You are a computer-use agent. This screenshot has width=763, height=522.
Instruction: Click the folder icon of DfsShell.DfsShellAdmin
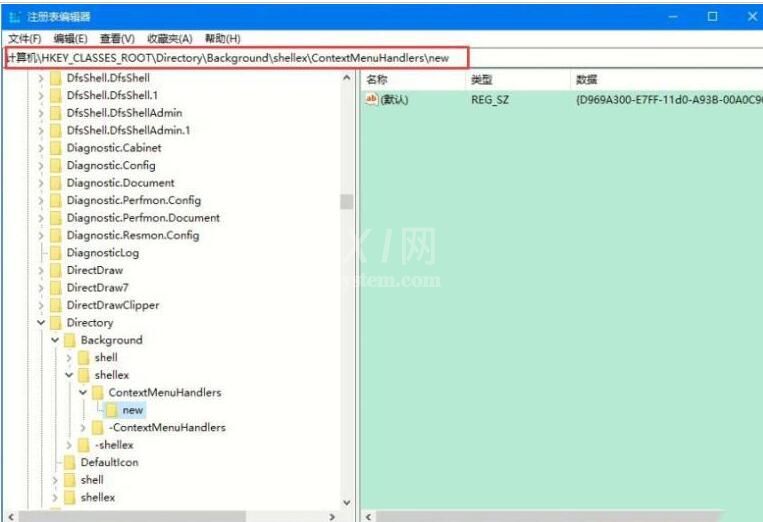coord(56,113)
